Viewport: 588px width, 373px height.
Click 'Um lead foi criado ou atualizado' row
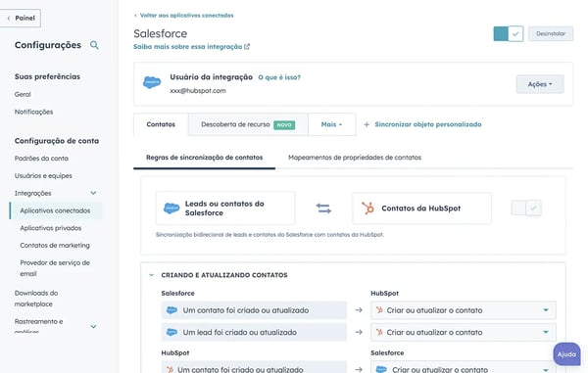click(x=254, y=332)
